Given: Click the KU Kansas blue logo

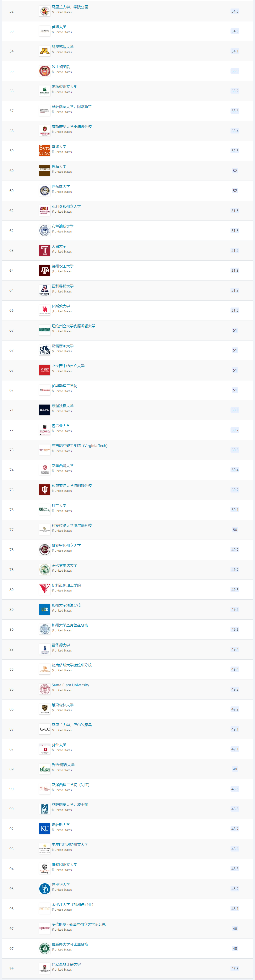Looking at the screenshot, I should click(44, 829).
